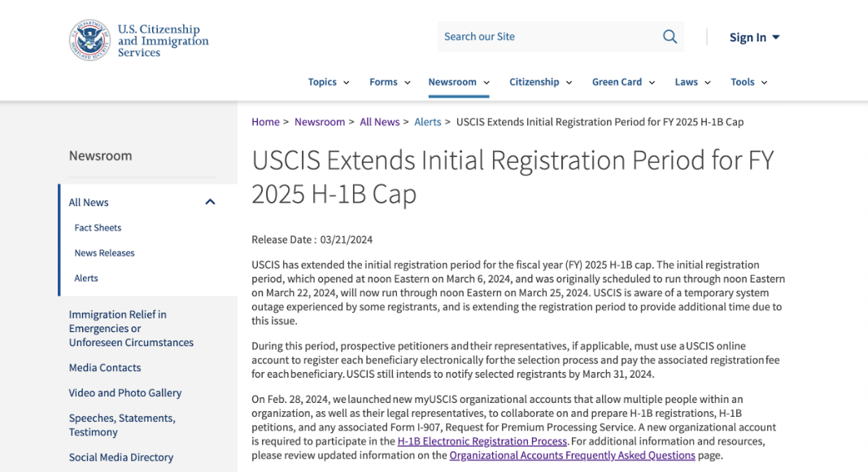
Task: Expand the chevron next to Forms
Action: pyautogui.click(x=408, y=82)
